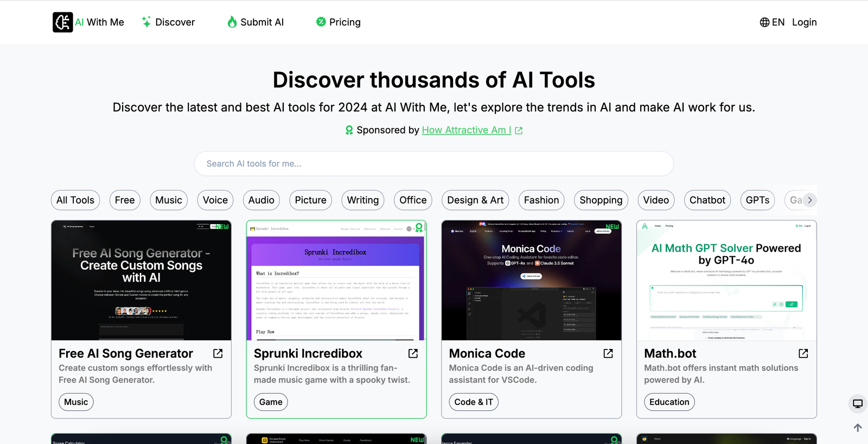Click Free AI Song Generator card description
The height and width of the screenshot is (444, 868).
tap(135, 374)
